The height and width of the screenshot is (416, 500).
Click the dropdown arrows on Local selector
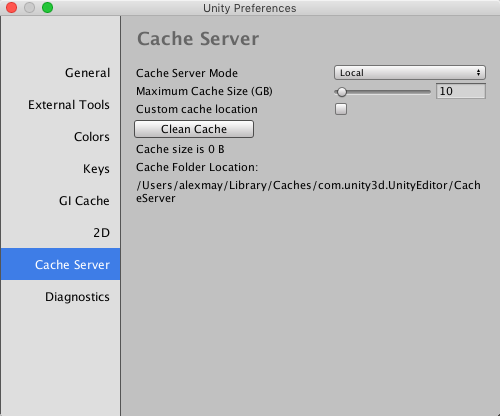478,73
